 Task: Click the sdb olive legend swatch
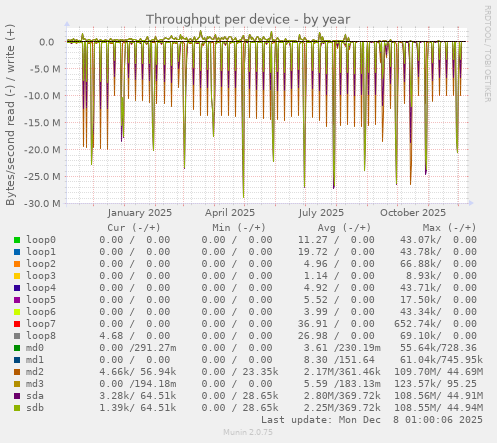(x=17, y=408)
